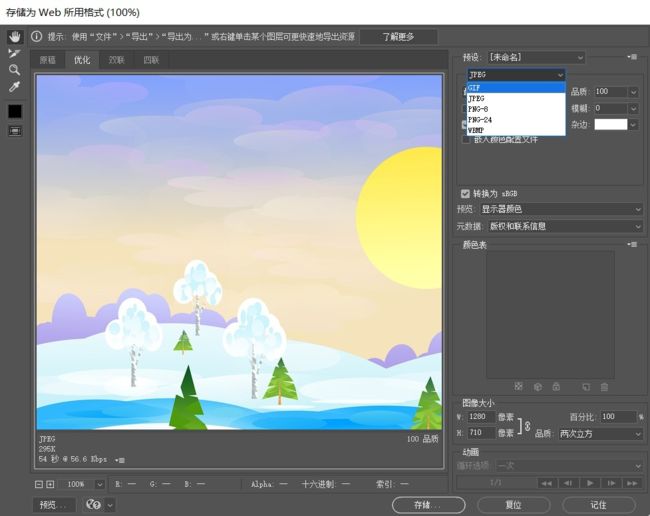Click the 预览 preview button
650x516 pixels.
tap(53, 505)
